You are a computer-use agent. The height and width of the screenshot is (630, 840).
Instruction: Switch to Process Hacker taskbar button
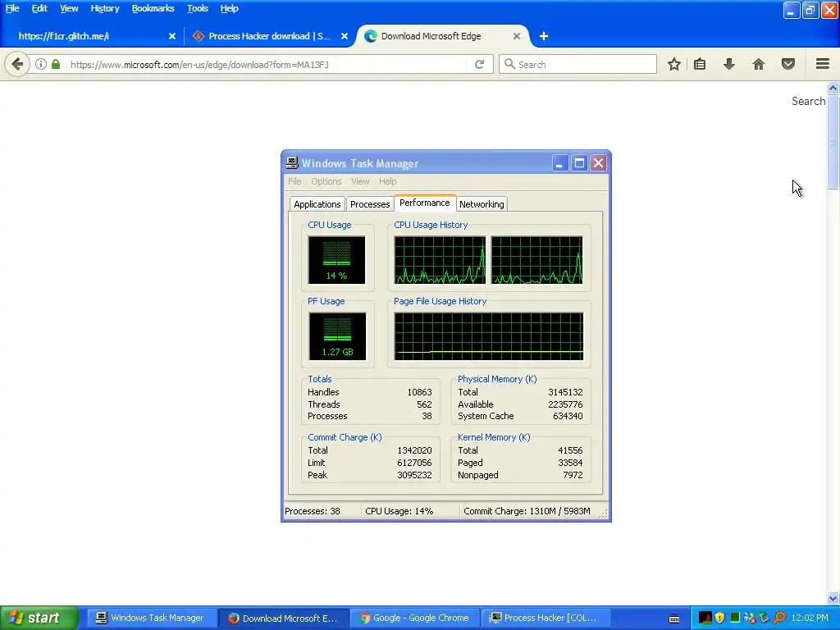point(546,619)
